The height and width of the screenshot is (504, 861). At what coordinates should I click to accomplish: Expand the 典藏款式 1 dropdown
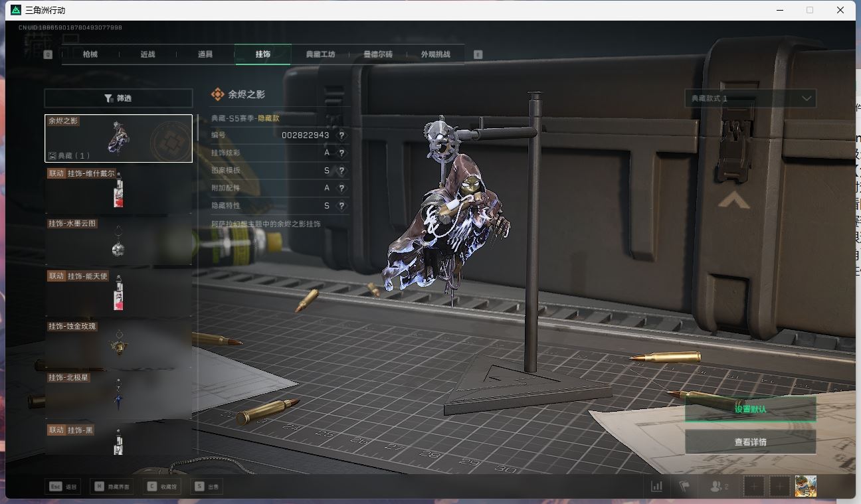[x=750, y=98]
